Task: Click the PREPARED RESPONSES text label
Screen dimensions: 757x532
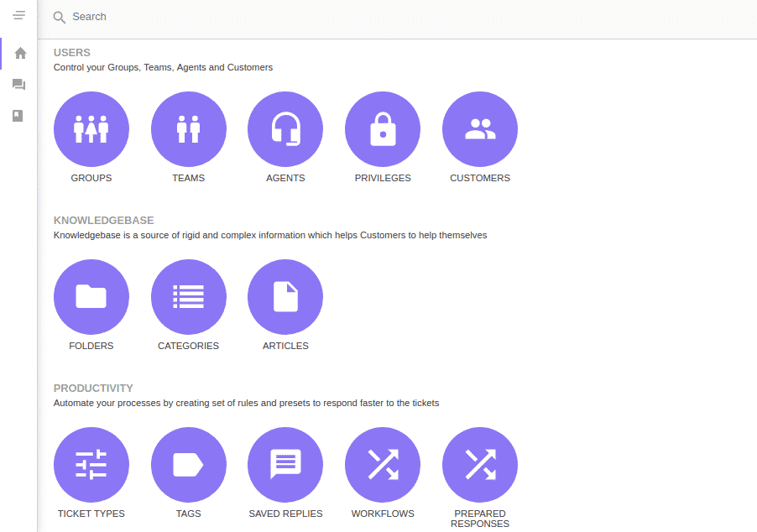Action: (x=480, y=519)
